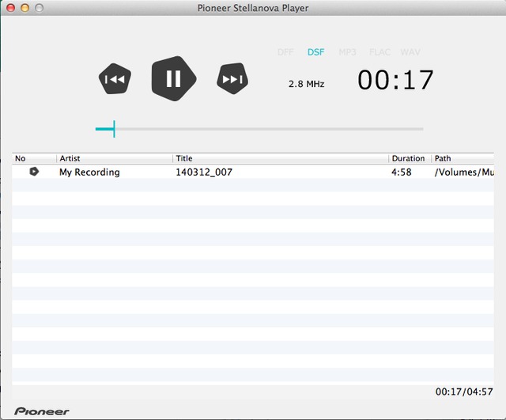Skip to the previous track

(115, 79)
